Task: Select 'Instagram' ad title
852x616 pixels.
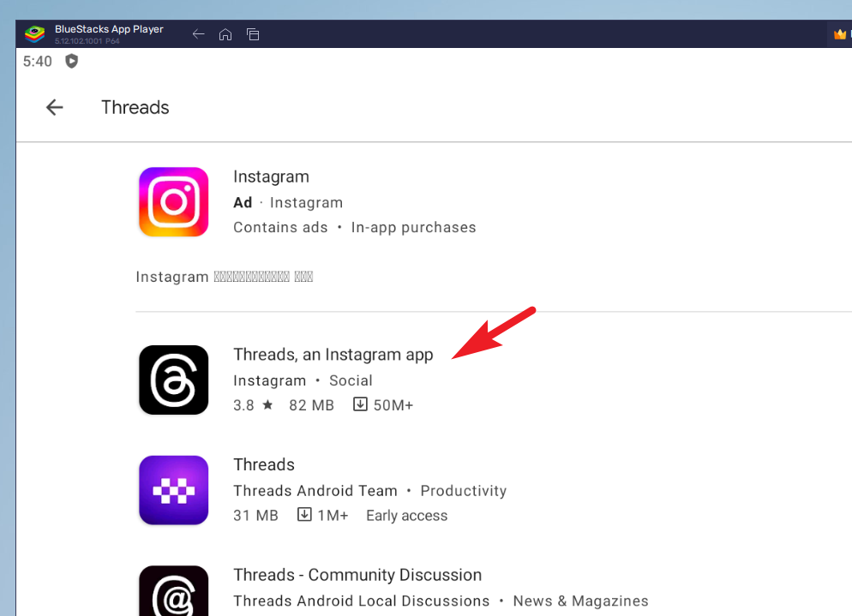Action: coord(271,176)
